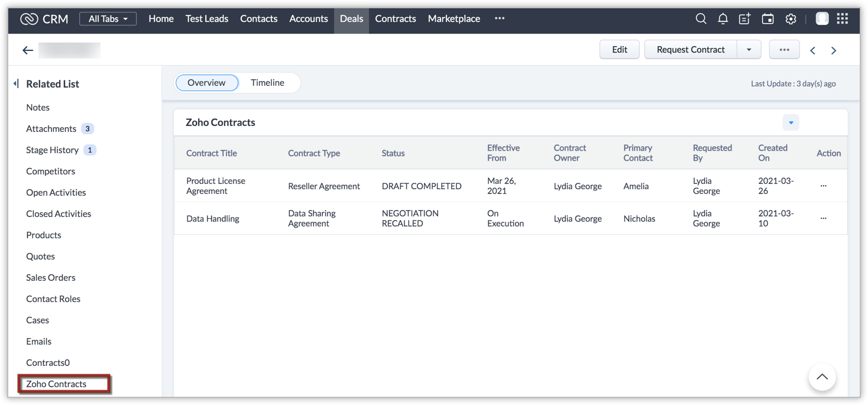This screenshot has height=405, width=868.
Task: Click the quick create plus icon
Action: pyautogui.click(x=745, y=19)
